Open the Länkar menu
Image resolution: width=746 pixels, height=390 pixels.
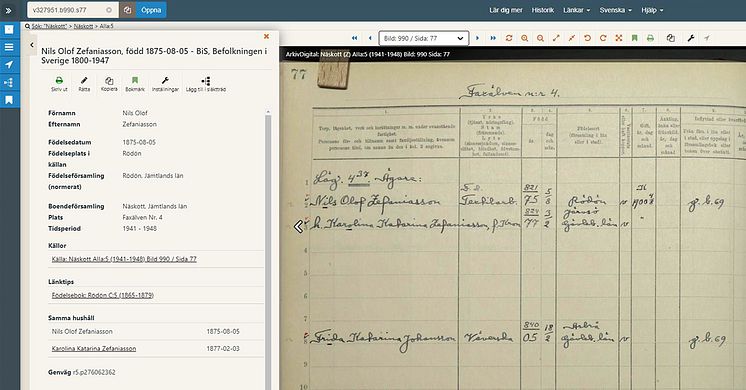[x=576, y=10]
